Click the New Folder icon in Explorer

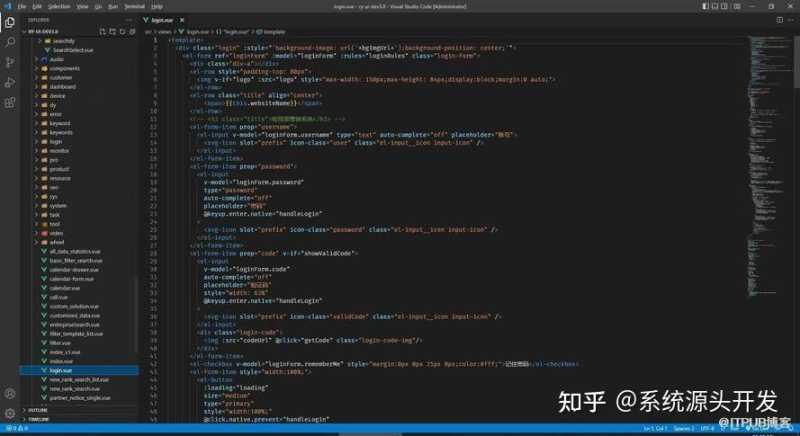click(113, 32)
